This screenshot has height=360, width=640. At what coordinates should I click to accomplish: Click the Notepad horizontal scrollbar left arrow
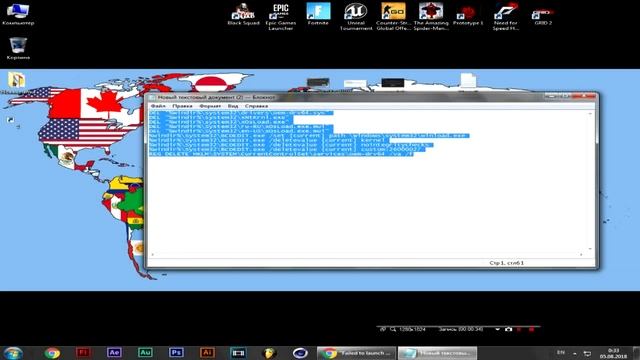153,254
